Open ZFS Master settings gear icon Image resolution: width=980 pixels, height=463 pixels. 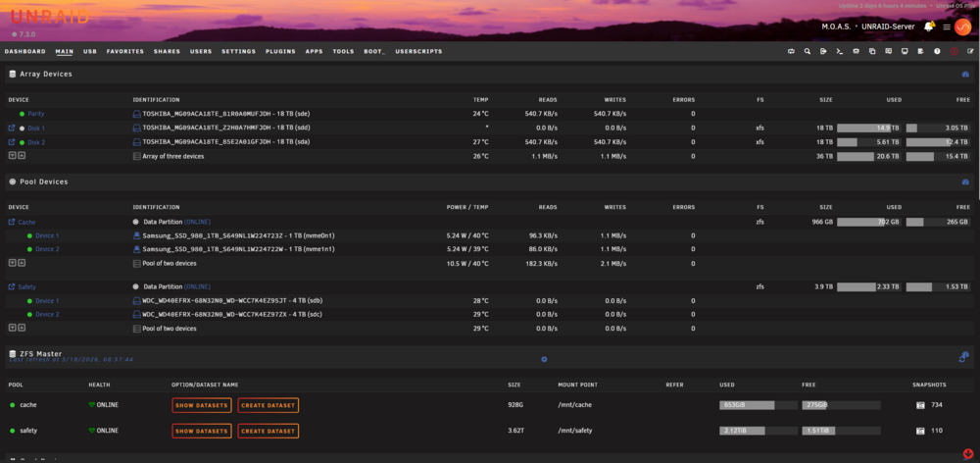pyautogui.click(x=544, y=359)
